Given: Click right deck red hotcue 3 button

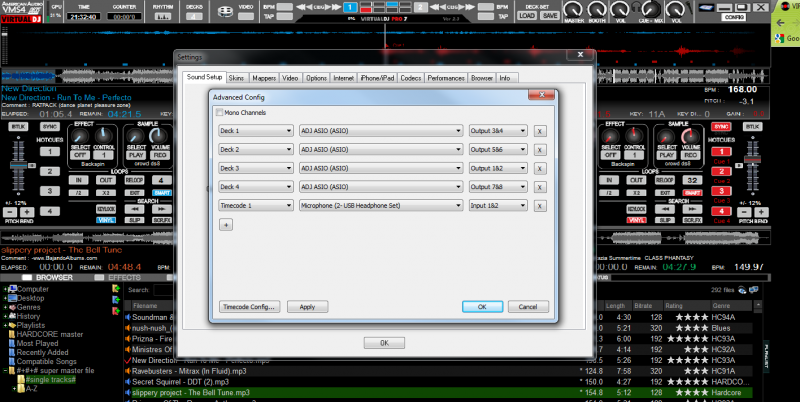Looking at the screenshot, I should point(721,191).
